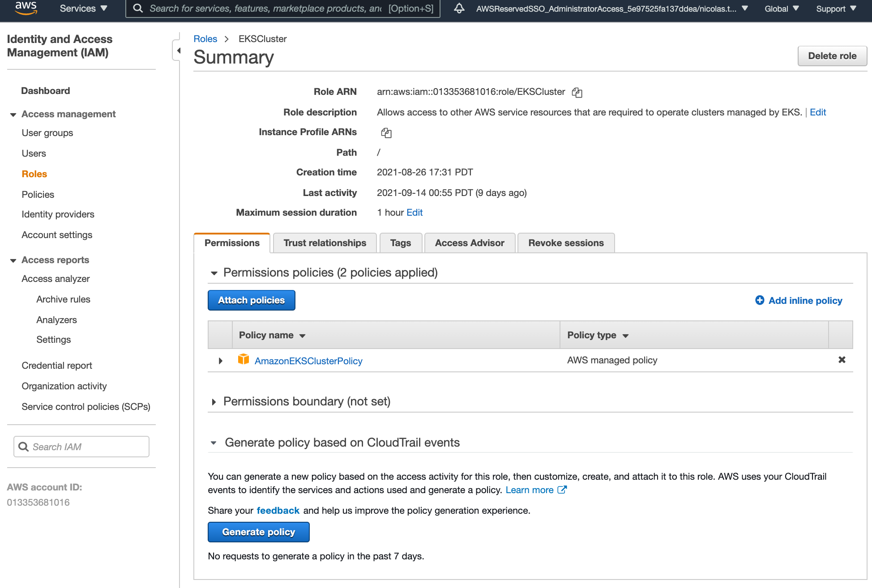872x588 pixels.
Task: Click the Attach policies button
Action: pos(251,300)
